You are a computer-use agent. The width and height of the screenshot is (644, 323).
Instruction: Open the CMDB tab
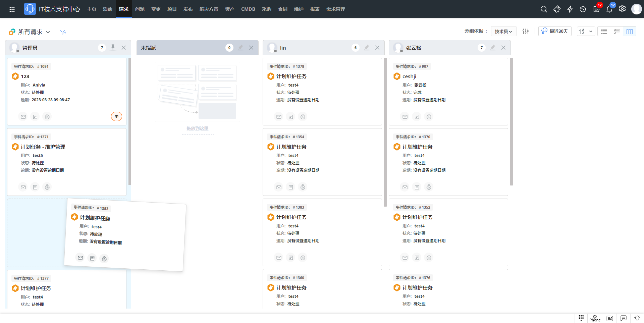(248, 9)
